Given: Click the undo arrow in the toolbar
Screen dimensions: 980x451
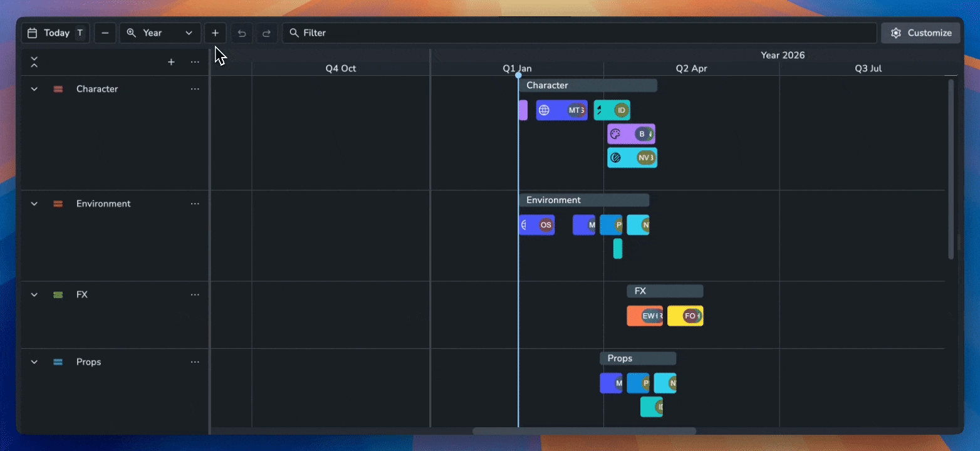Looking at the screenshot, I should pos(242,33).
